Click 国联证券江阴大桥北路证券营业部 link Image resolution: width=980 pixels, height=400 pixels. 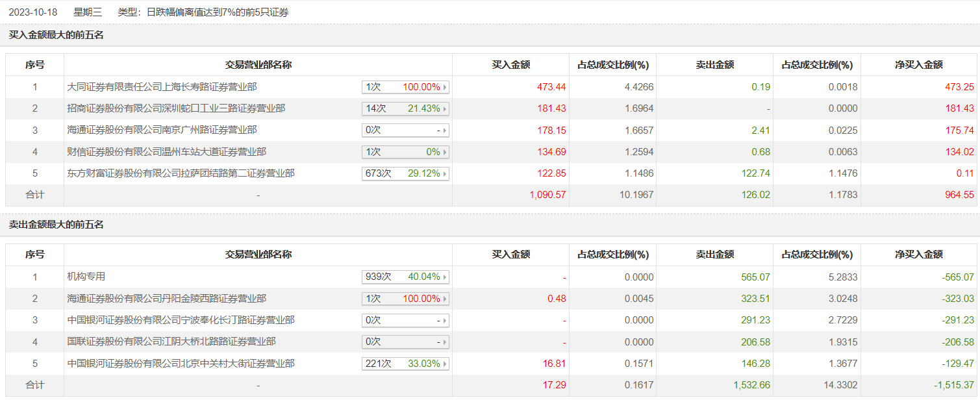[171, 342]
